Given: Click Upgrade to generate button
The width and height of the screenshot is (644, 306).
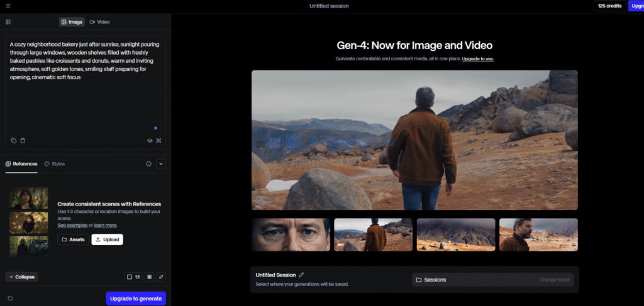Looking at the screenshot, I should 136,298.
